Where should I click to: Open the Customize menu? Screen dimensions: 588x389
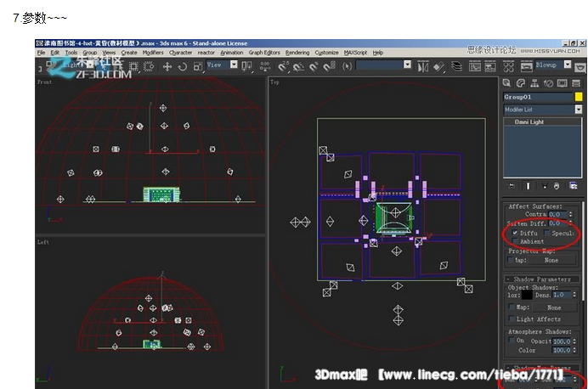coord(326,53)
